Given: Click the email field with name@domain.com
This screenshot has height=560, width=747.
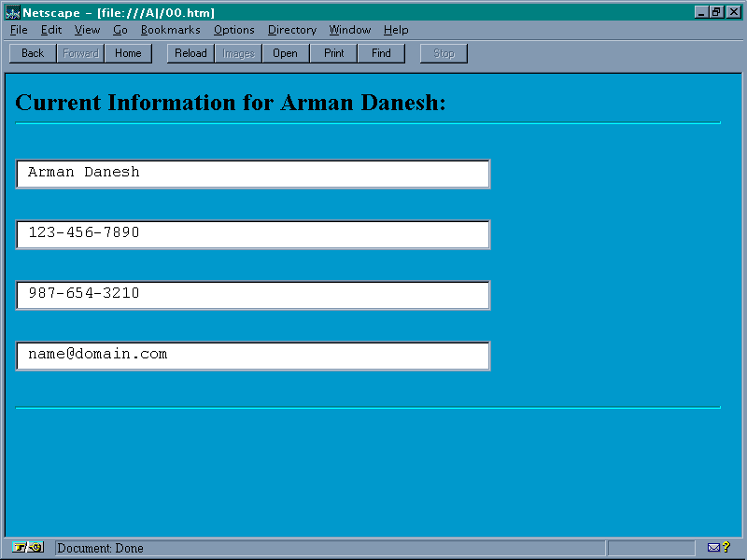Looking at the screenshot, I should coord(252,356).
